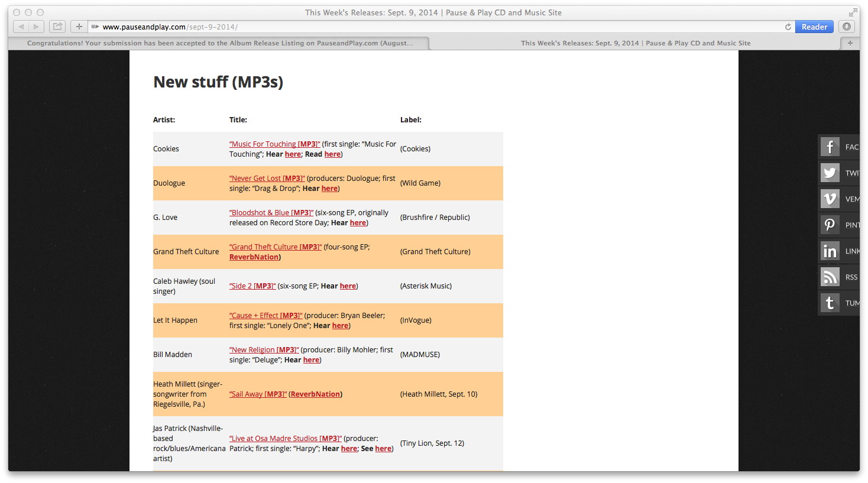
Task: Open the "Cause + Effect [MP3]" link
Action: point(266,315)
